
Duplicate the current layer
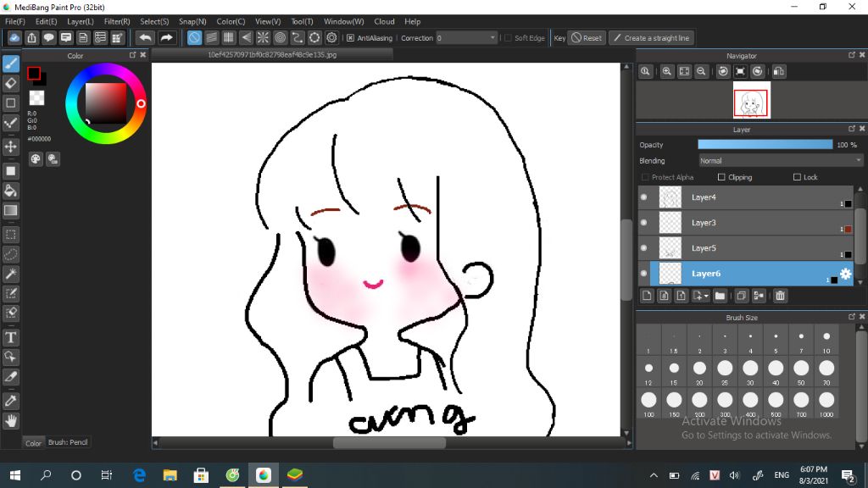pyautogui.click(x=741, y=296)
